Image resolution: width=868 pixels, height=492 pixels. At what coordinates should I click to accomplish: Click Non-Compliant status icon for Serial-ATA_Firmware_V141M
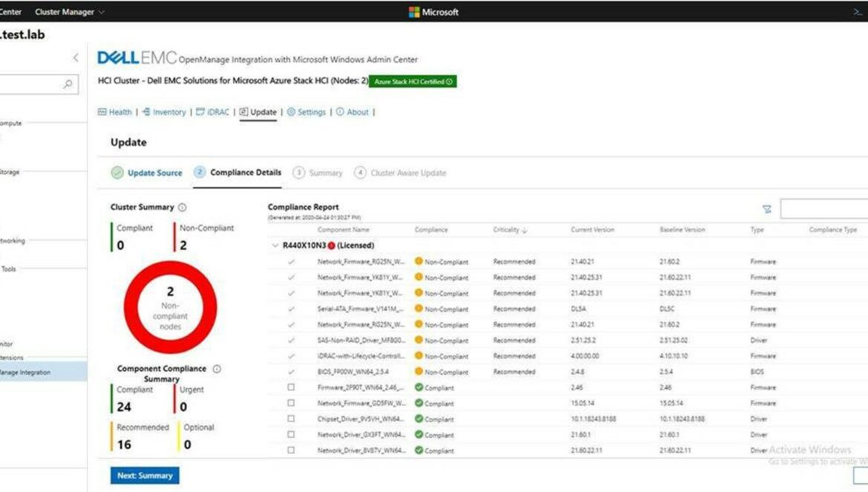coord(419,308)
